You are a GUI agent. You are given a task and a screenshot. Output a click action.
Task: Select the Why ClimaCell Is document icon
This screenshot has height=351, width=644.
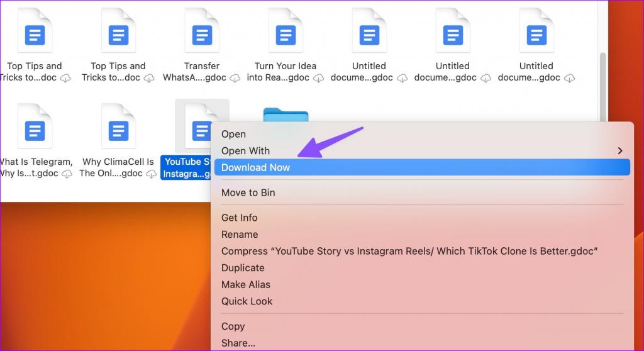point(118,126)
